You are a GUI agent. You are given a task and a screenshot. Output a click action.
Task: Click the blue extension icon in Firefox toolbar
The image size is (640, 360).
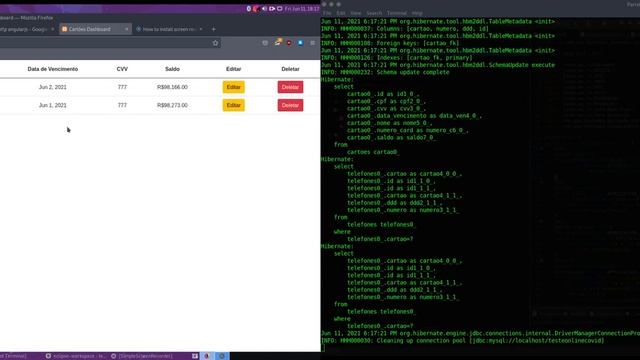pyautogui.click(x=300, y=43)
